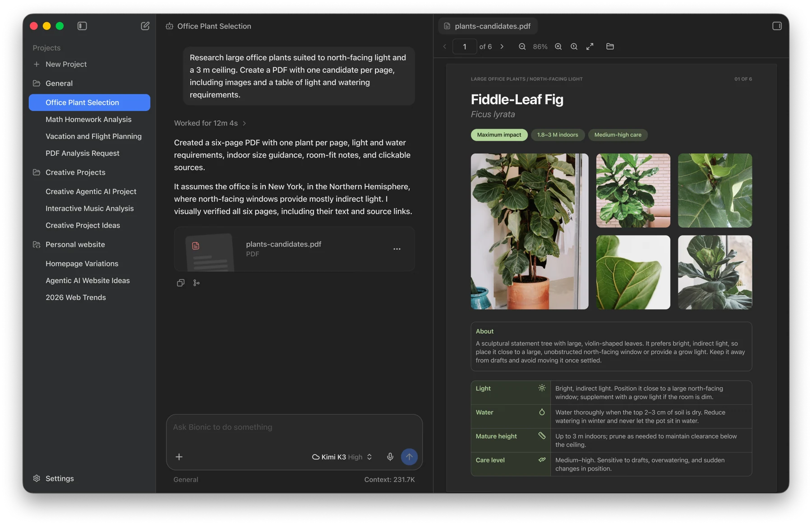Switch to the plants-candidates.pdf tab
The image size is (812, 525).
click(x=488, y=26)
